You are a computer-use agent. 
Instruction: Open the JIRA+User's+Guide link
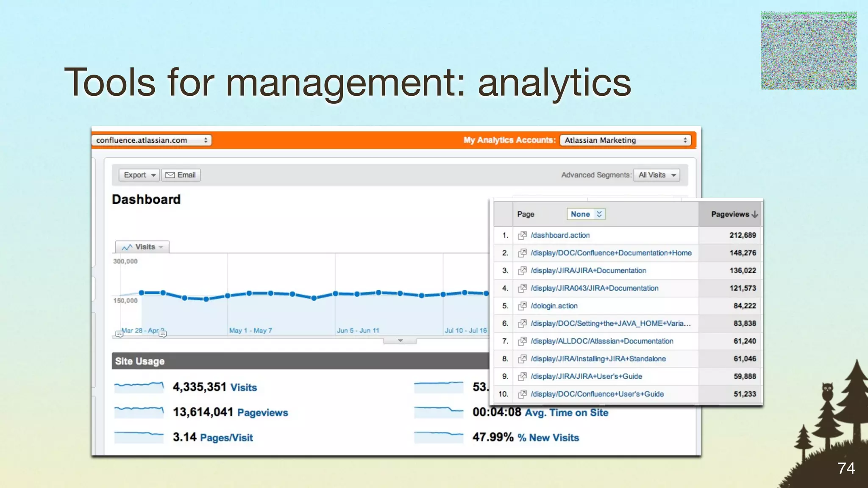click(x=586, y=376)
